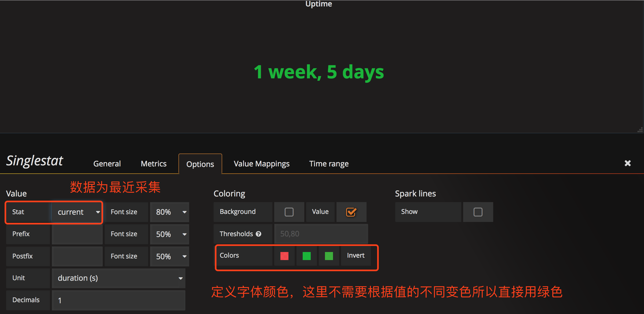Open the Stat dropdown showing current
Viewport: 644px width, 314px height.
coord(77,212)
